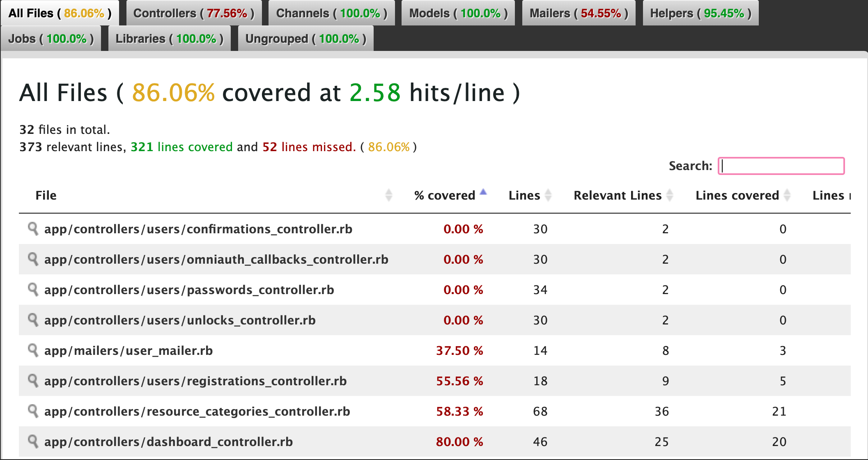Open dashboard_controller.rb file link

pos(169,442)
